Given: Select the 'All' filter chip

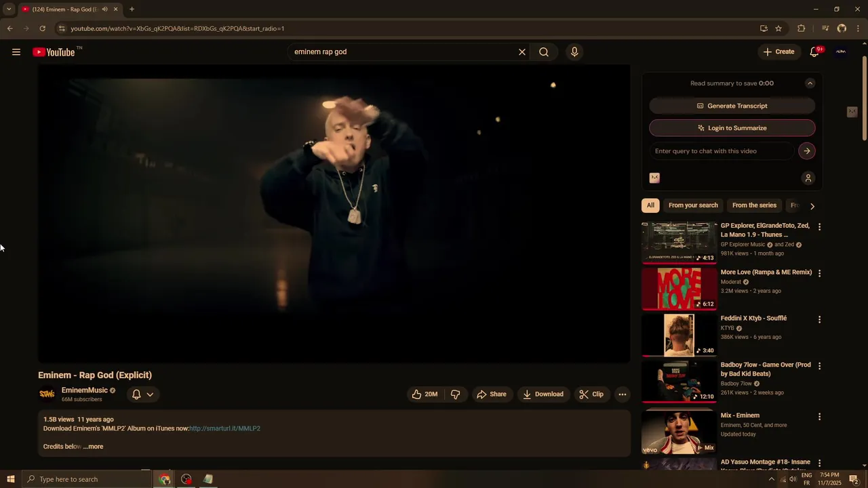Looking at the screenshot, I should (650, 205).
